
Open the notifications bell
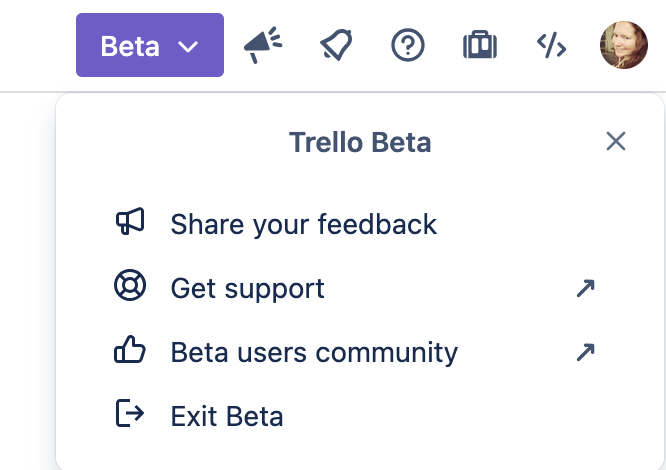[x=336, y=45]
